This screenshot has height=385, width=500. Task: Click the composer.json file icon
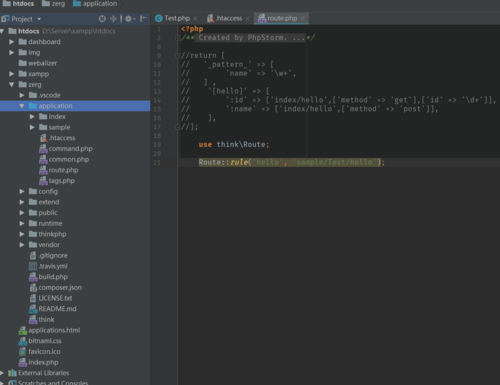click(33, 287)
